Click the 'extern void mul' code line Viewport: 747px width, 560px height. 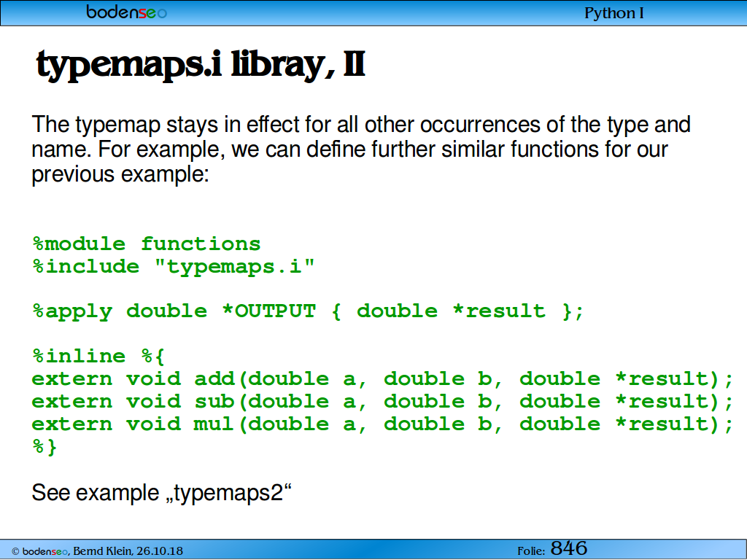point(382,424)
